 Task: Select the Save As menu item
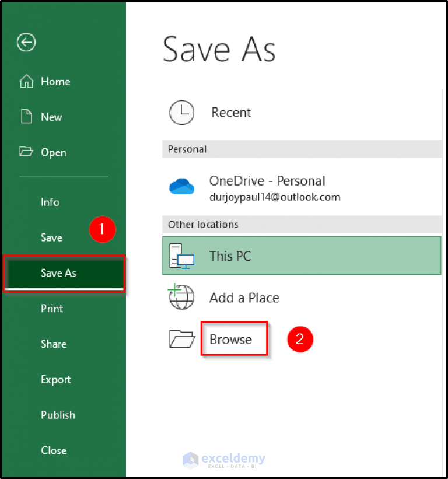point(64,273)
